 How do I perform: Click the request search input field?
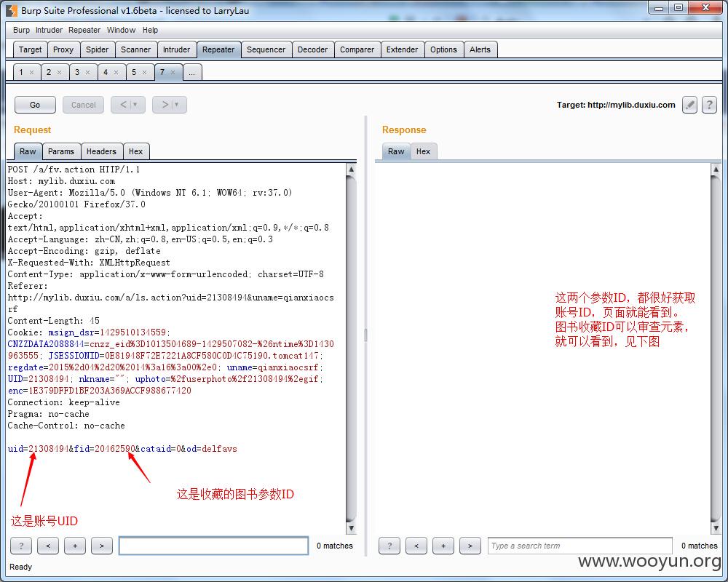213,546
